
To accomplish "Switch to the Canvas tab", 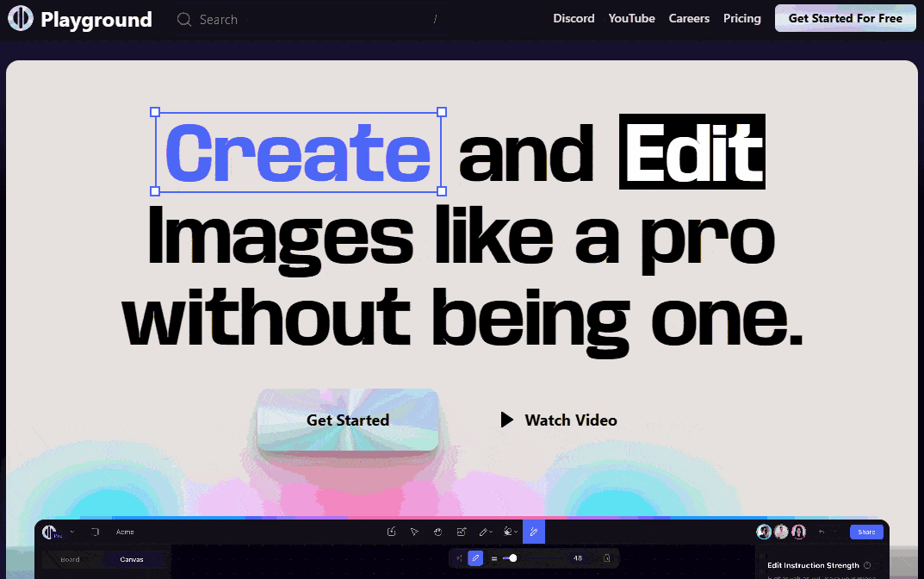I will pos(132,559).
